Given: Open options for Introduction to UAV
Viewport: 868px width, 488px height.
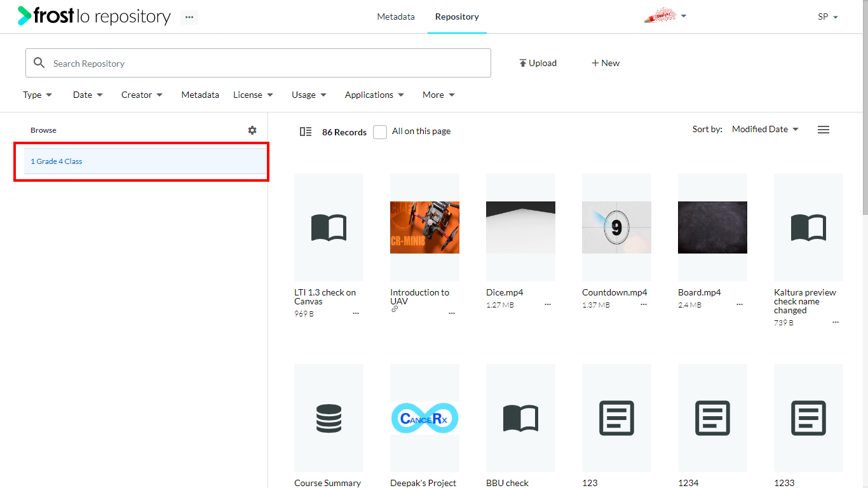Looking at the screenshot, I should click(452, 314).
